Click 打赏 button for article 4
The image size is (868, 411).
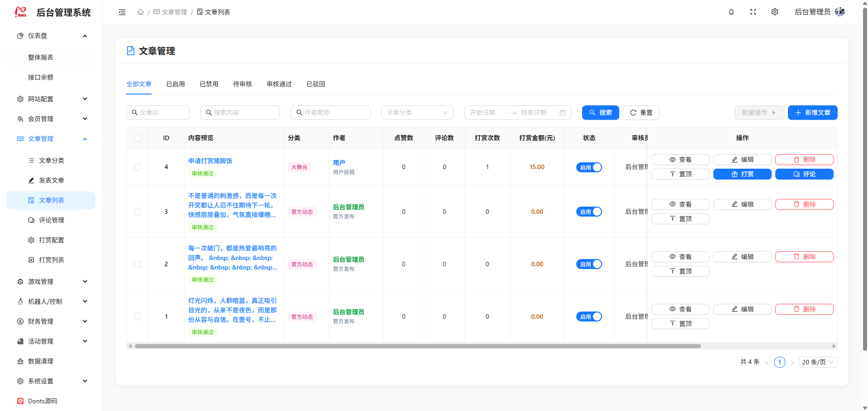(742, 174)
